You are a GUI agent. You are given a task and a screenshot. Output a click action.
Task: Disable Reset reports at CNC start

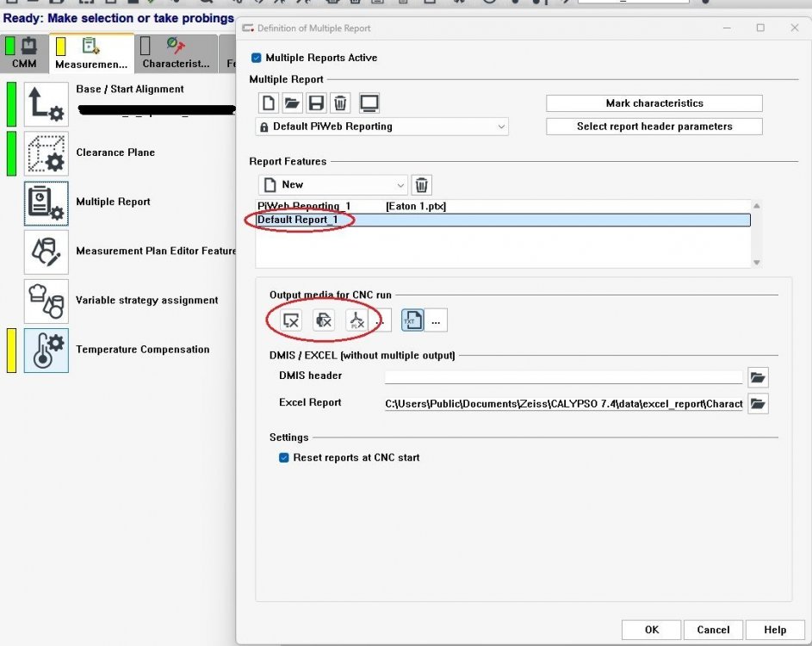284,457
